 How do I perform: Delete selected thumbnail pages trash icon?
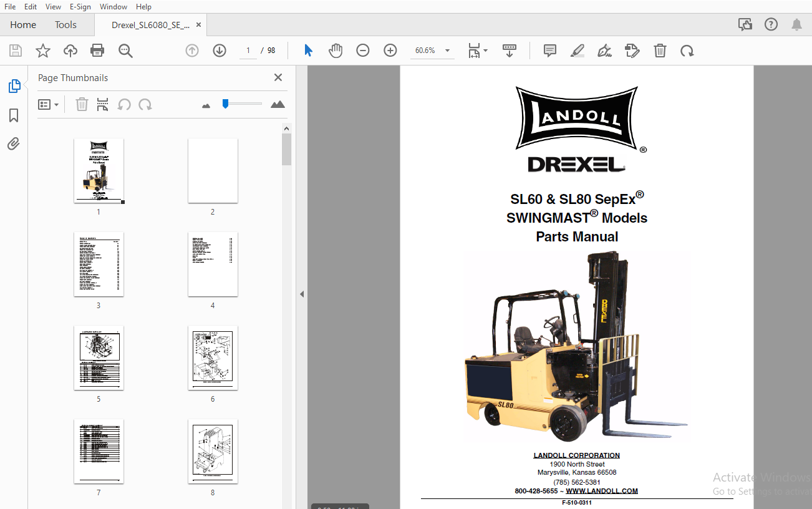[82, 104]
